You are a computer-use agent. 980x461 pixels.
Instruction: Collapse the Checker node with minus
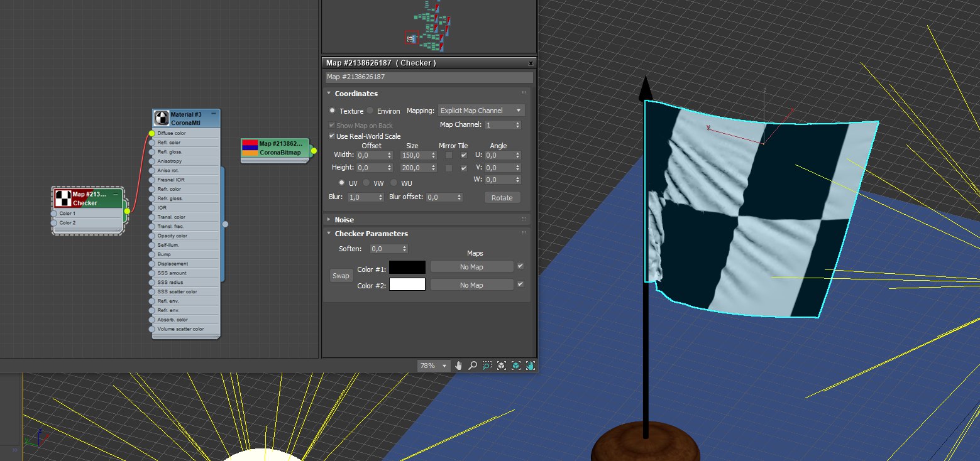116,194
